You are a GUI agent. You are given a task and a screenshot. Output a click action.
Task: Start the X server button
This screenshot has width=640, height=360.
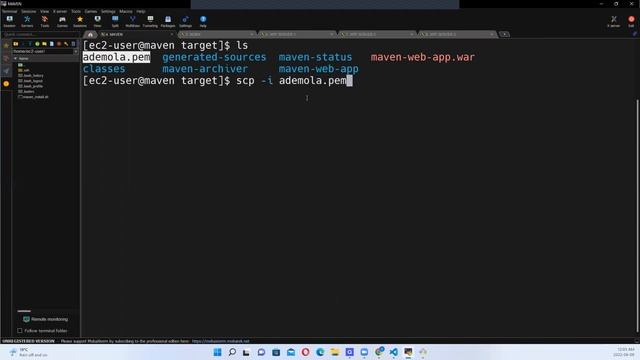613,21
